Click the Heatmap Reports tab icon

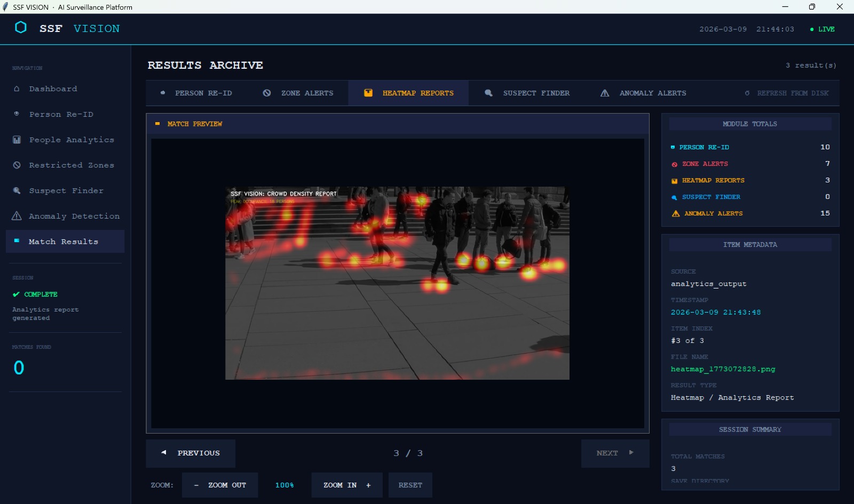pos(368,93)
